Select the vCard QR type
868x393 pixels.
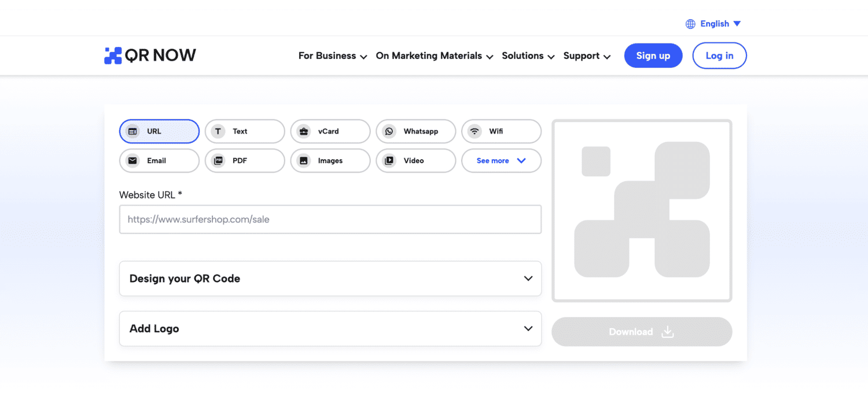[330, 131]
